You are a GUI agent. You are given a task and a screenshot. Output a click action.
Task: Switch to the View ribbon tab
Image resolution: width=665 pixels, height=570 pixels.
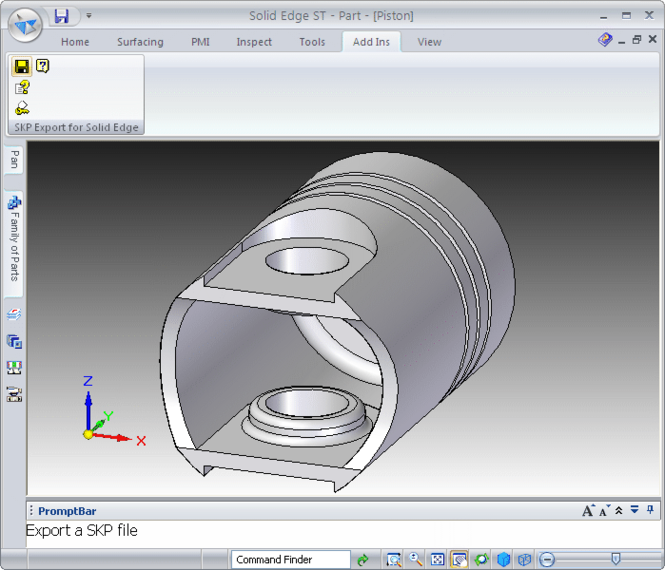(429, 42)
